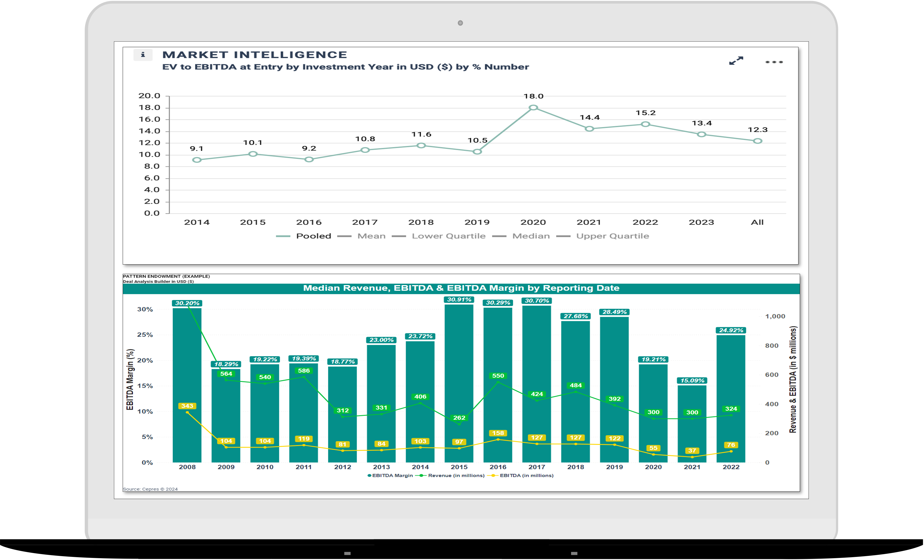Click the 2022 data point labeled 15.2
This screenshot has width=924, height=560.
(x=645, y=124)
